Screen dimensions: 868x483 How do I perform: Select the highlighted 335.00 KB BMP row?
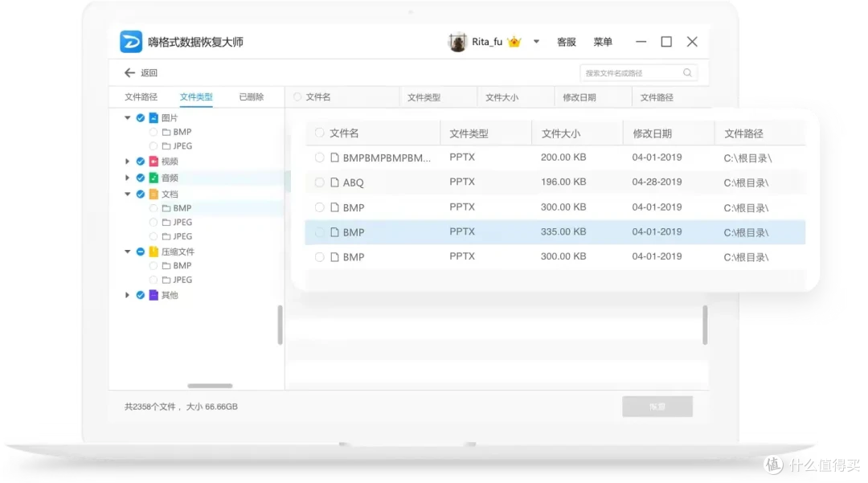[555, 232]
